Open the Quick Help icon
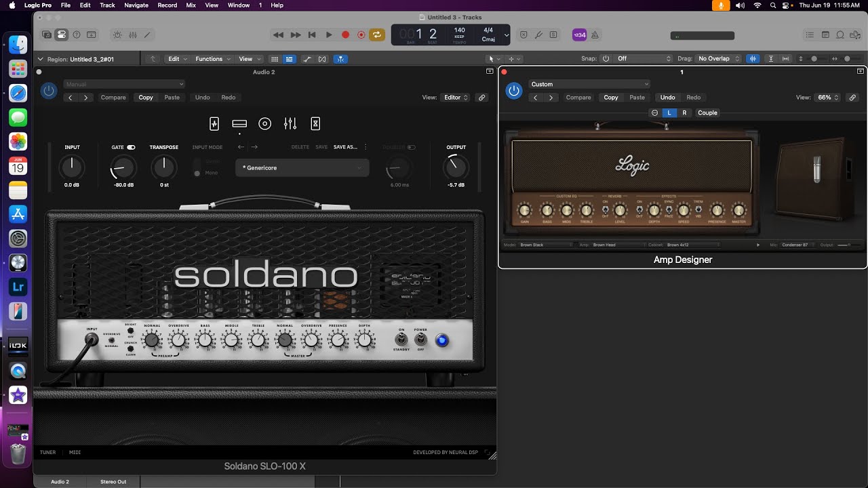The image size is (868, 488). coord(77,35)
